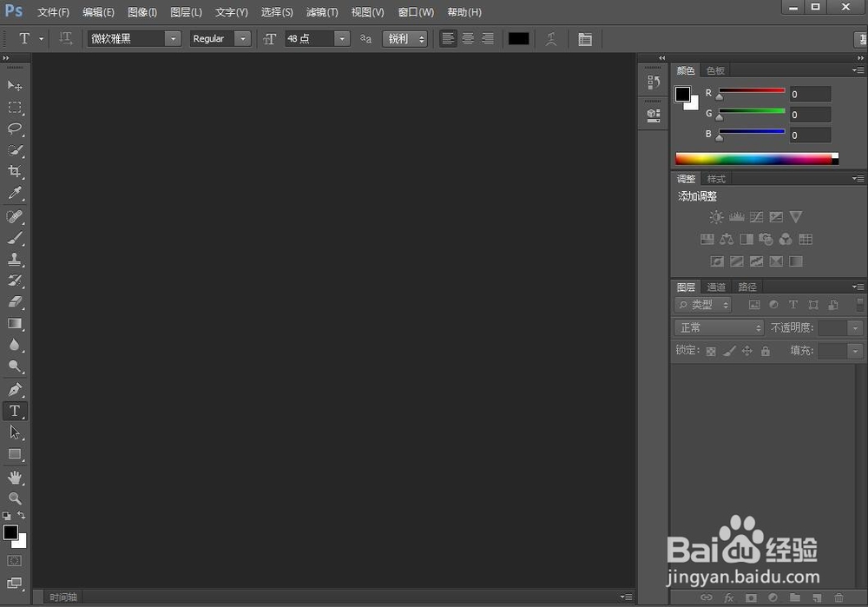Screen dimensions: 868x607
Task: Open the 图像(I) menu
Action: pos(142,12)
